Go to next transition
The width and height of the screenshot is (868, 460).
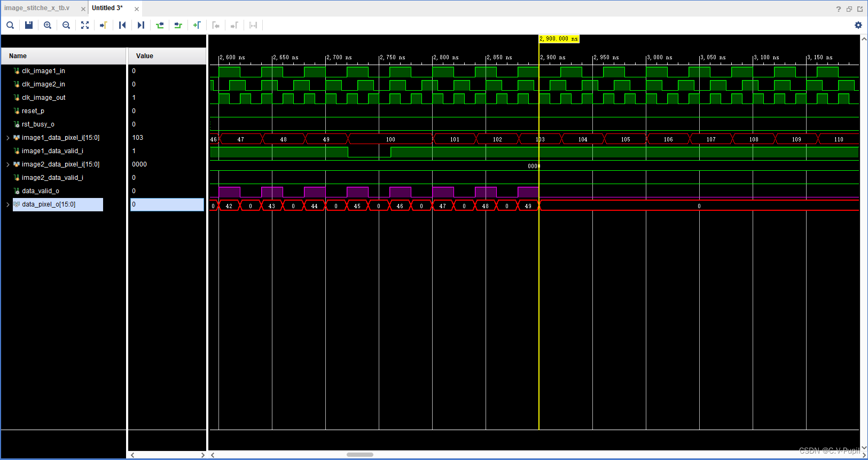tap(178, 25)
